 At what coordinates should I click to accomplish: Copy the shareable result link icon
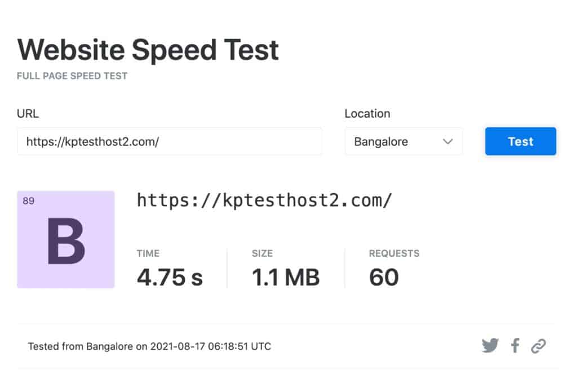(x=540, y=345)
